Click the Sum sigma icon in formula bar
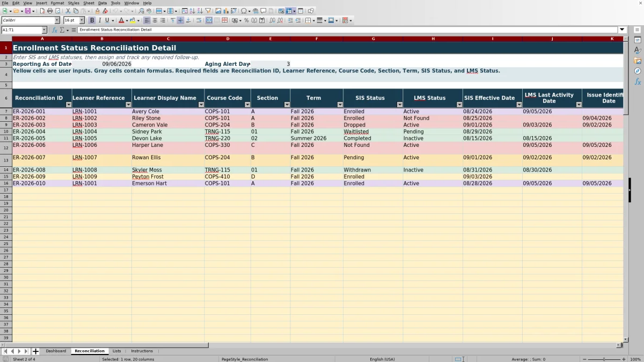The height and width of the screenshot is (362, 644). coord(62,29)
